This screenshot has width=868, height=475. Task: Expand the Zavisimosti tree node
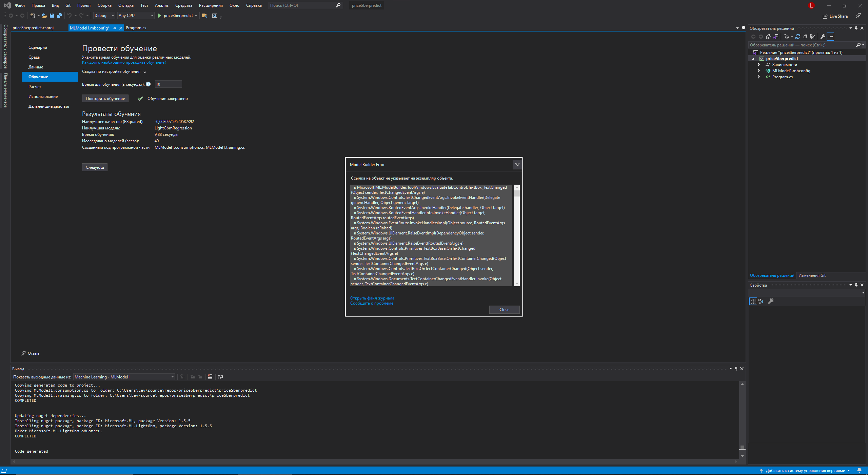tap(759, 64)
